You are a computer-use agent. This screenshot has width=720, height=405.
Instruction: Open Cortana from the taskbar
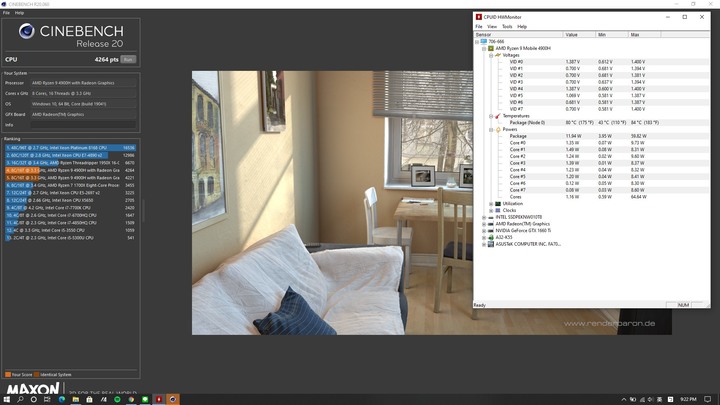[34, 399]
